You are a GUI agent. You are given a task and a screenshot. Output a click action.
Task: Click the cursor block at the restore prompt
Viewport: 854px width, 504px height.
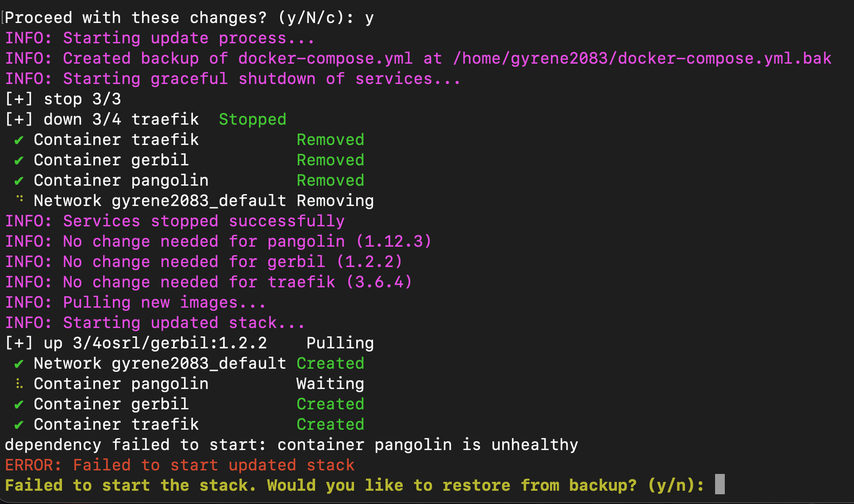pos(719,484)
